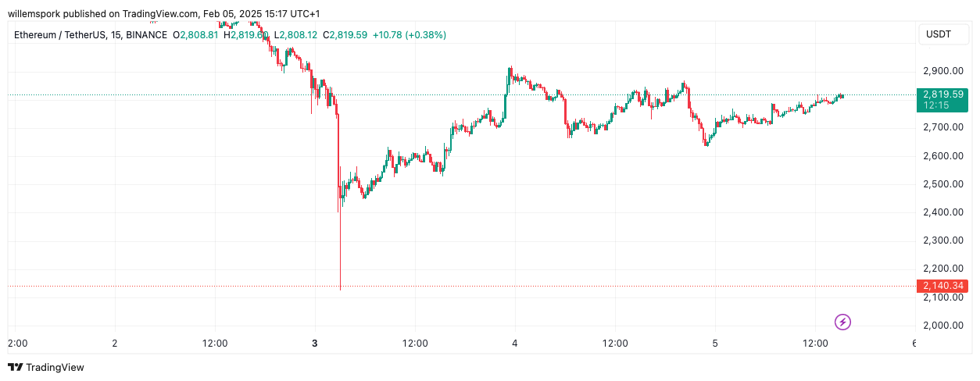
Task: Click the 2:00 label on time axis
Action: (17, 344)
